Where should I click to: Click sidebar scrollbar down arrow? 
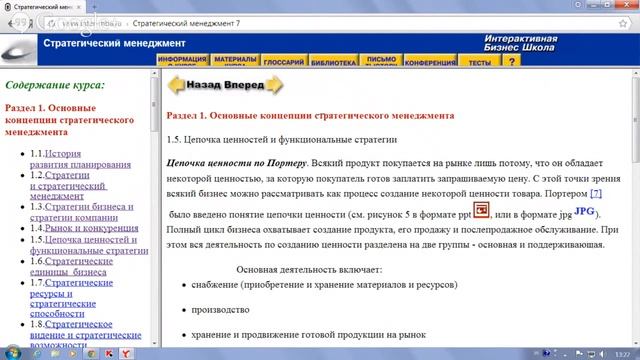coord(154,343)
